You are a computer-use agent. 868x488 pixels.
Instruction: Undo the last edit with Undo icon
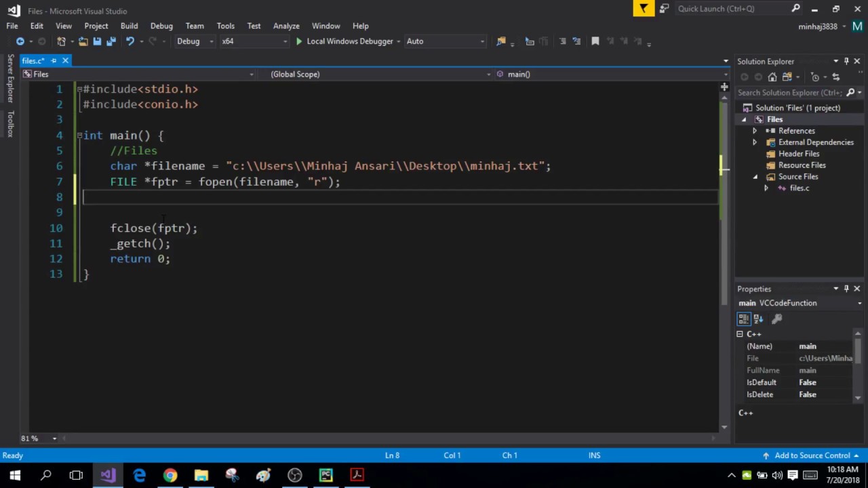pyautogui.click(x=130, y=41)
